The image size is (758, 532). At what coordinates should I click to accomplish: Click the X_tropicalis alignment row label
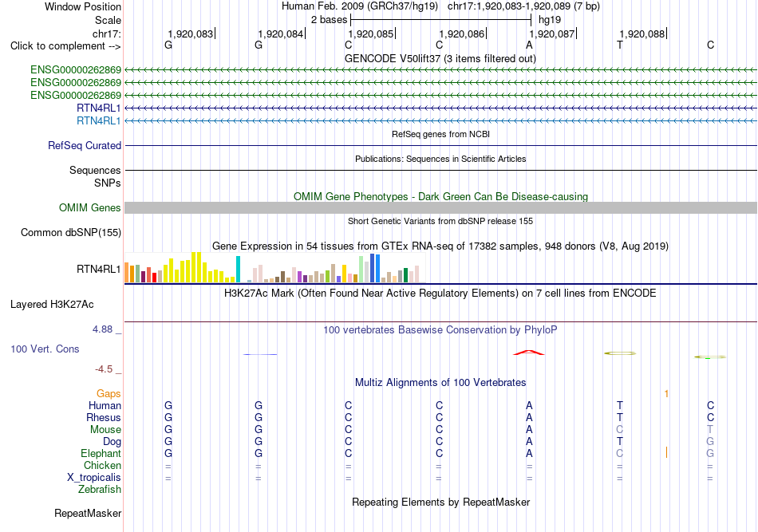(94, 478)
